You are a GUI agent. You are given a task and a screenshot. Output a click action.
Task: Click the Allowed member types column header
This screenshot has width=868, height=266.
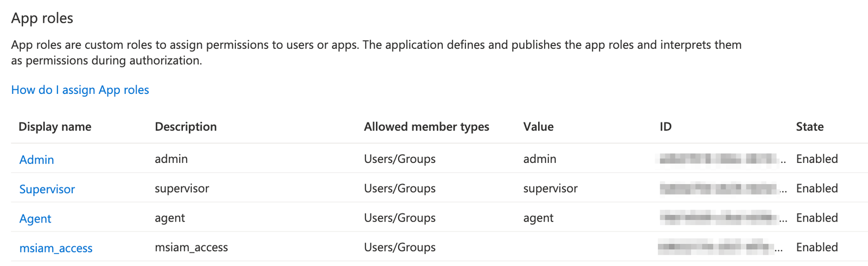point(426,127)
